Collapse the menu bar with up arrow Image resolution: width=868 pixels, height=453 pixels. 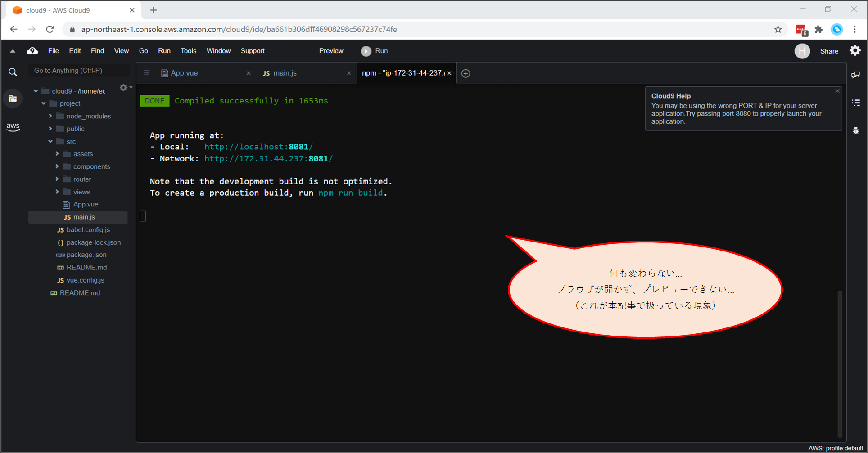(13, 51)
